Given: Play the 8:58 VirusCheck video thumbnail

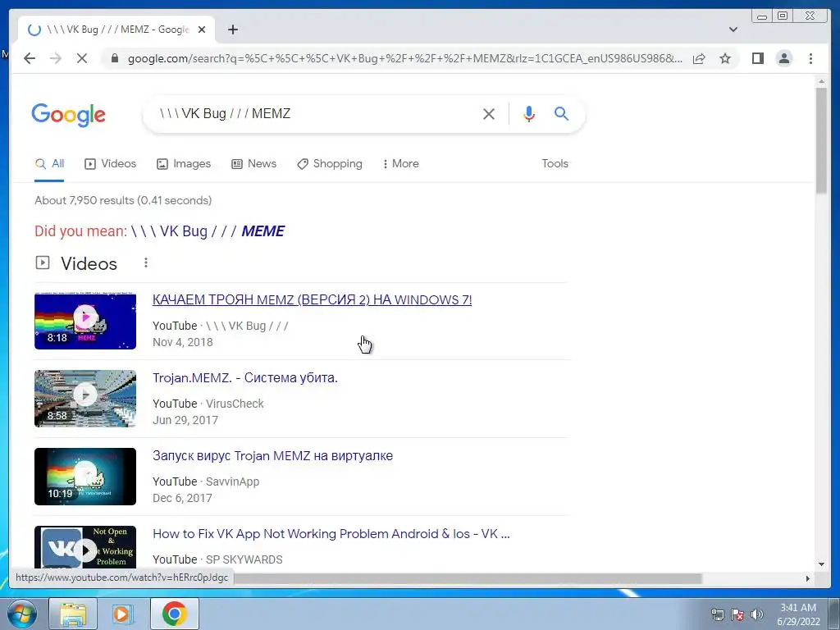Looking at the screenshot, I should (85, 399).
